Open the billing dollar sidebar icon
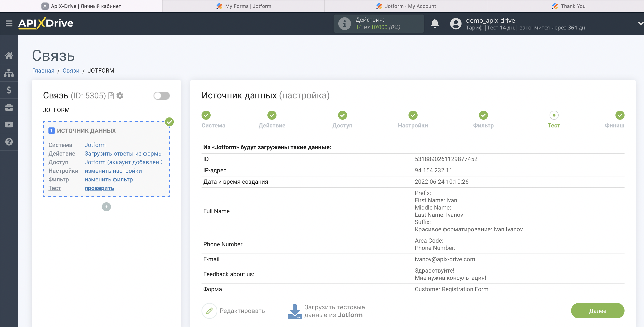This screenshot has height=327, width=644. click(x=9, y=90)
